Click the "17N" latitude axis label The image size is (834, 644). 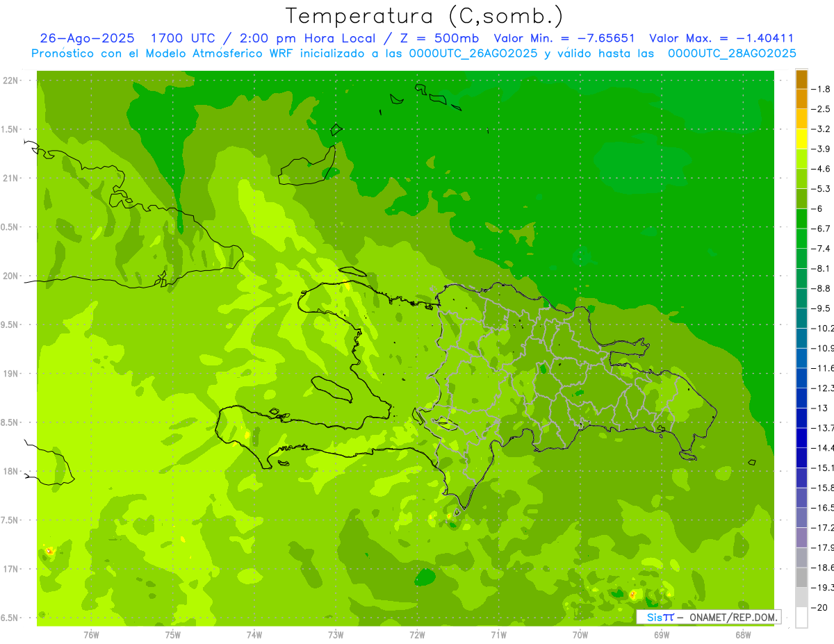pos(12,569)
